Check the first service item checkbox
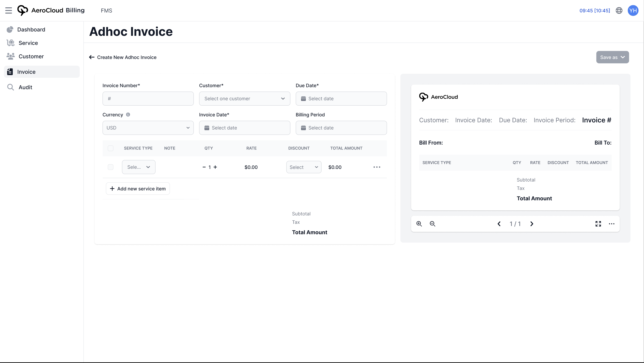 110,167
